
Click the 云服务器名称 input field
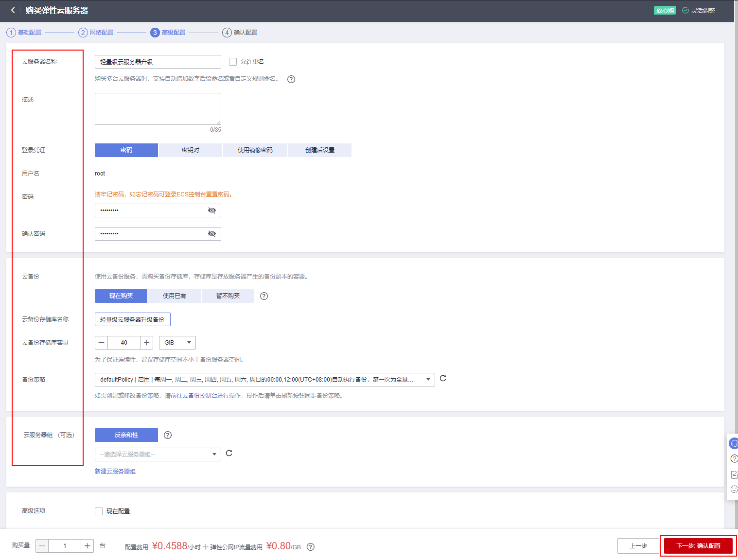coord(158,62)
